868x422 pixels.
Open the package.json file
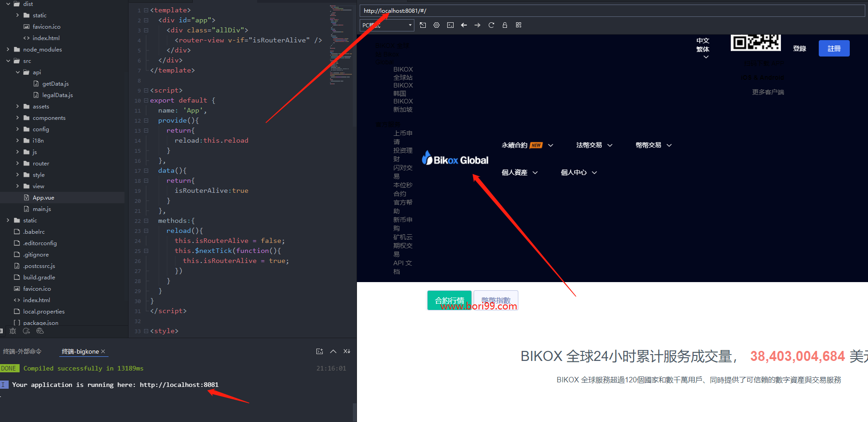tap(41, 323)
